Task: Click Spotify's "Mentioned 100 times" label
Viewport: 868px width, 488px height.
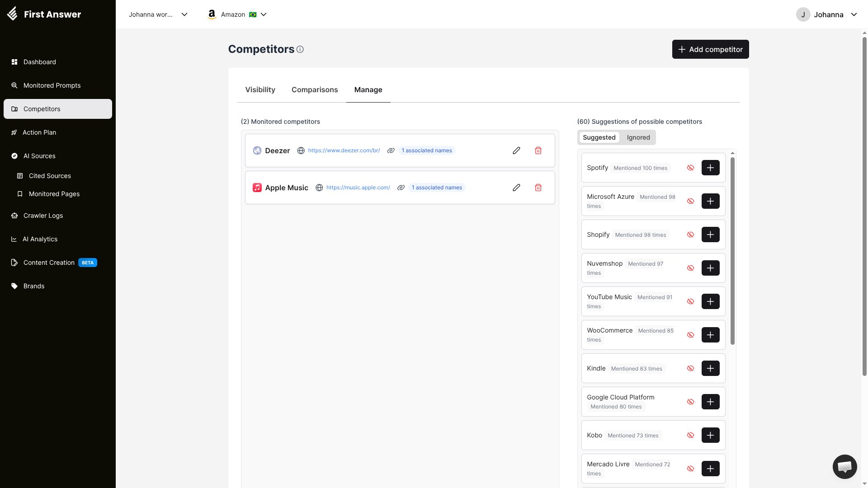Action: [x=640, y=168]
